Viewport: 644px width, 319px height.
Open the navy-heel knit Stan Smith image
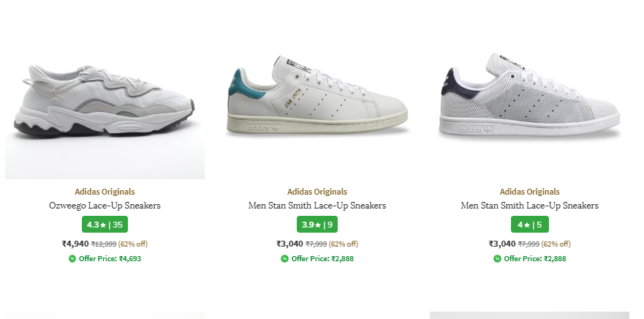pos(529,99)
